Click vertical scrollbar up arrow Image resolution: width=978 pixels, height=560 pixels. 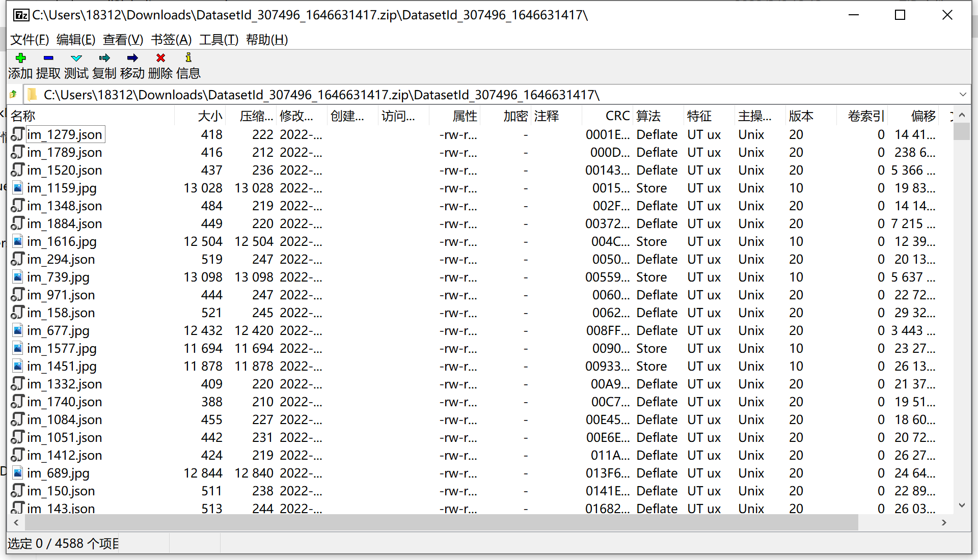pyautogui.click(x=962, y=115)
